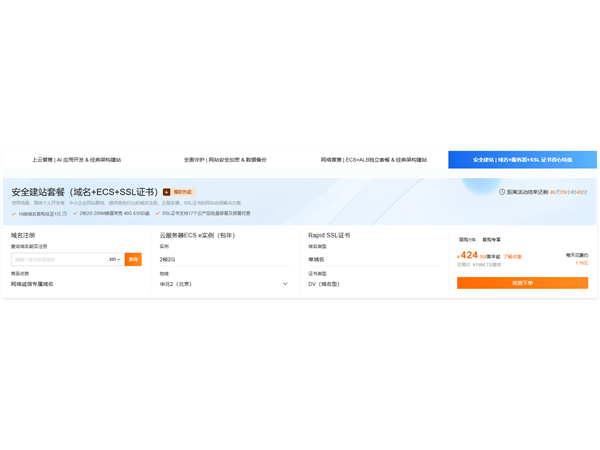Click the checkmark icon before 10级域名 feature
Screen dimensions: 600x450
point(14,213)
